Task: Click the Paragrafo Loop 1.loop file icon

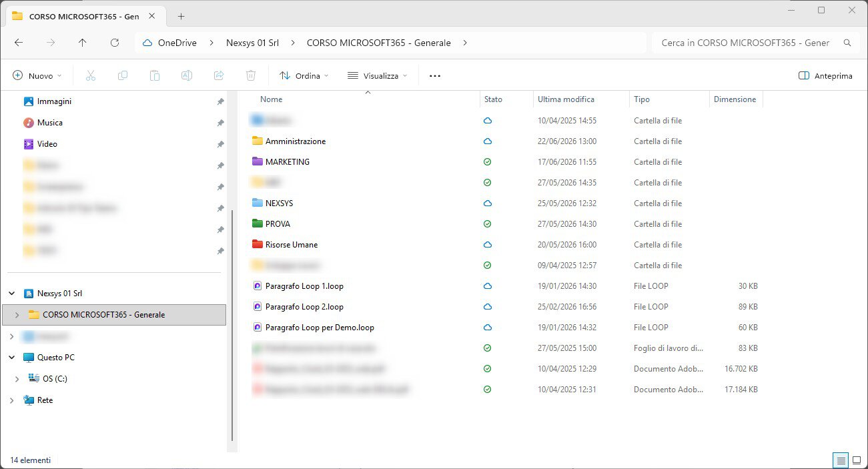Action: (258, 286)
